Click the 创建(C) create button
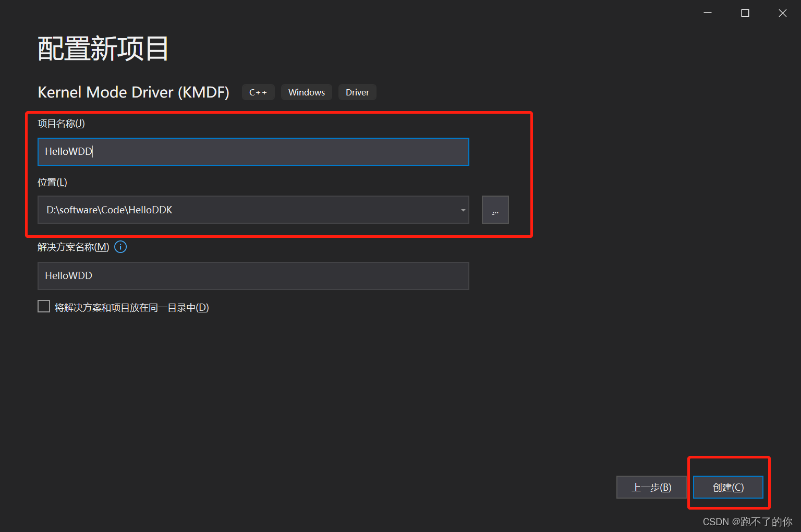Viewport: 801px width, 532px height. [x=728, y=487]
